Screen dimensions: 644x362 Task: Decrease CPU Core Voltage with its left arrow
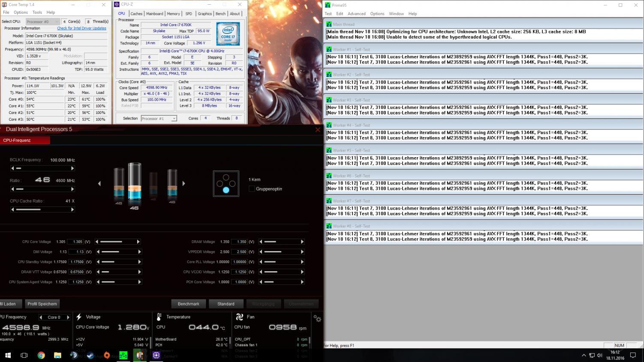point(97,242)
